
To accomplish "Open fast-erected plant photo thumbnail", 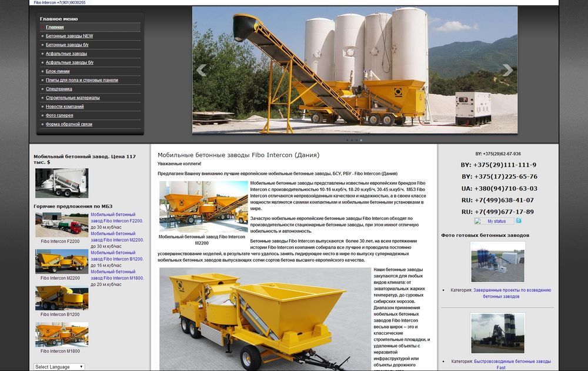I will [x=497, y=333].
